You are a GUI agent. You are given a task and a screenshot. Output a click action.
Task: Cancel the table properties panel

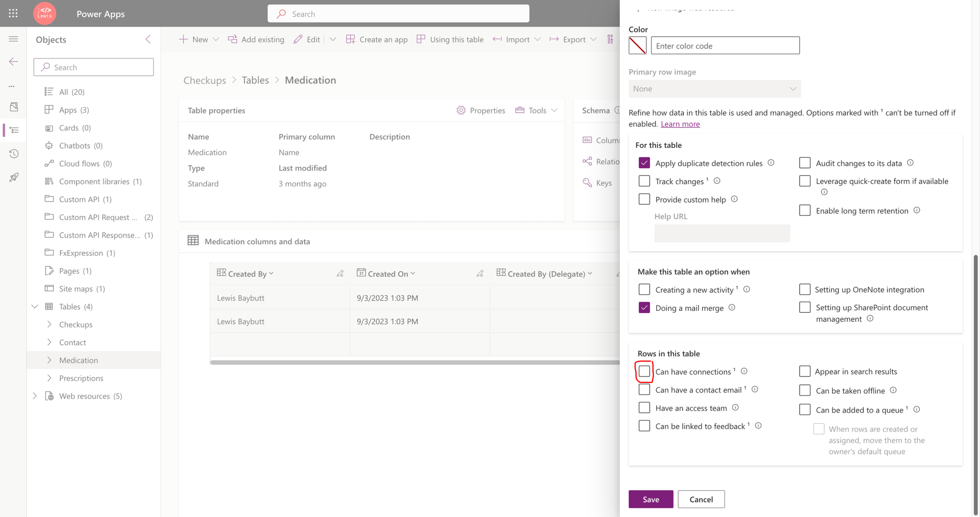coord(701,499)
